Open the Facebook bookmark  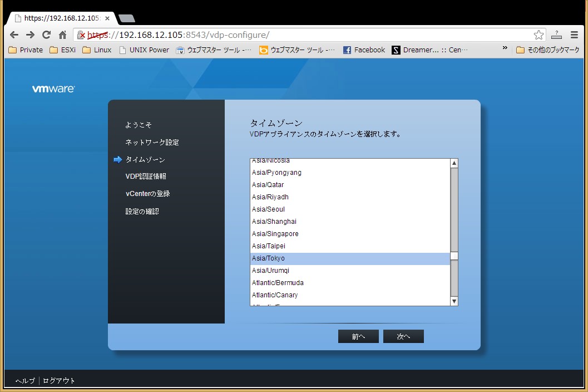point(364,50)
